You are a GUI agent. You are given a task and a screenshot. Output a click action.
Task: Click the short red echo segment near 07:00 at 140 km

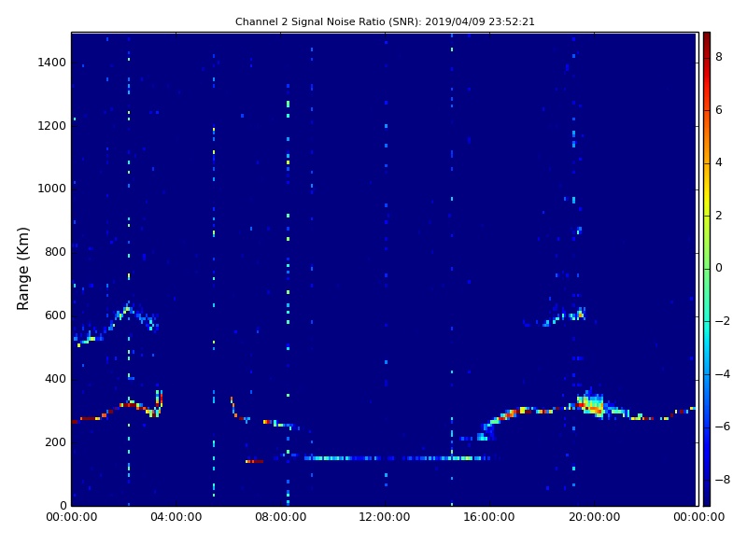(254, 461)
